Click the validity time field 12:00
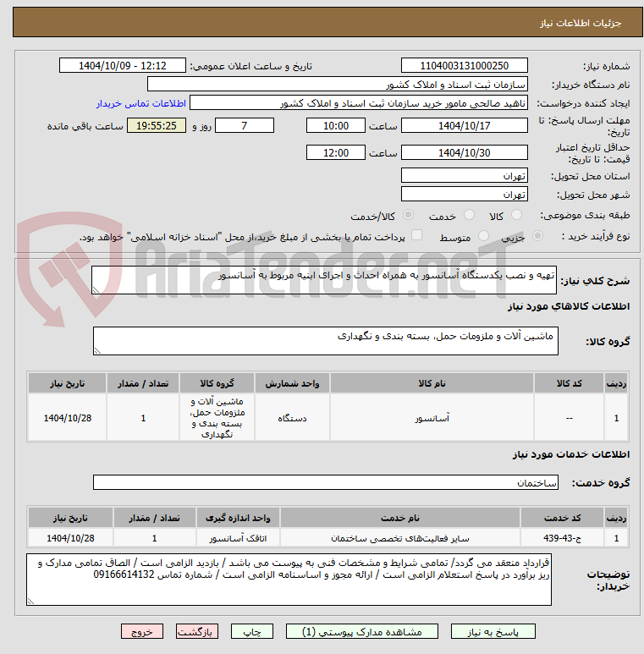The image size is (644, 654). [336, 152]
